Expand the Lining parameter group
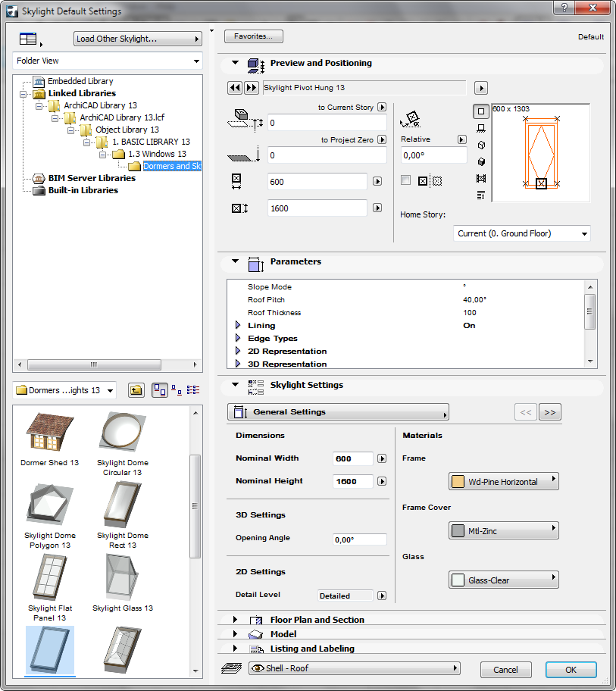The height and width of the screenshot is (691, 616). [238, 326]
